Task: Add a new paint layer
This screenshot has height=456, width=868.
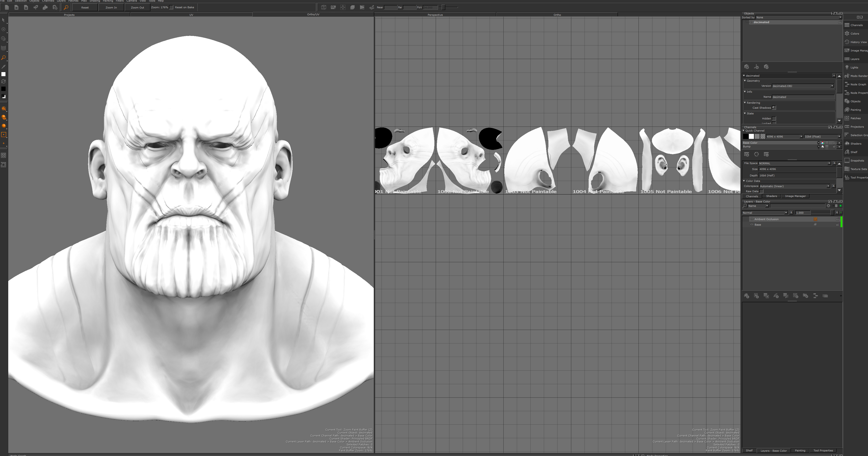Action: (747, 296)
